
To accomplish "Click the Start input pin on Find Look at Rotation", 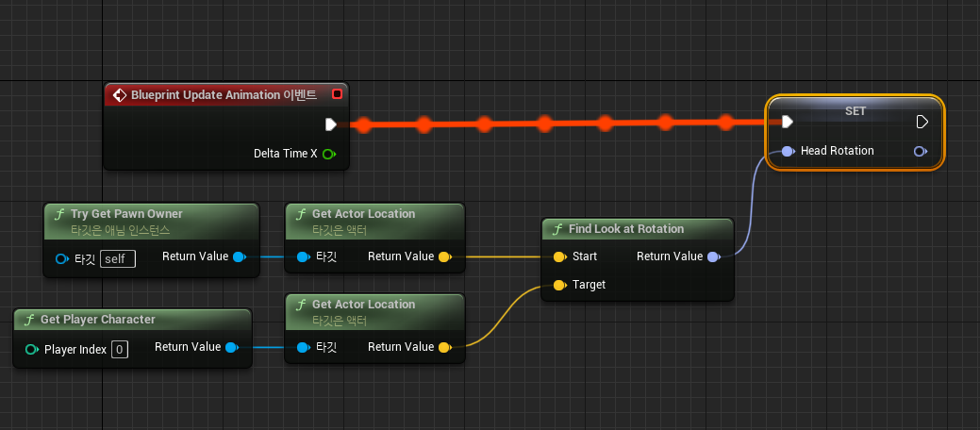I will click(560, 256).
